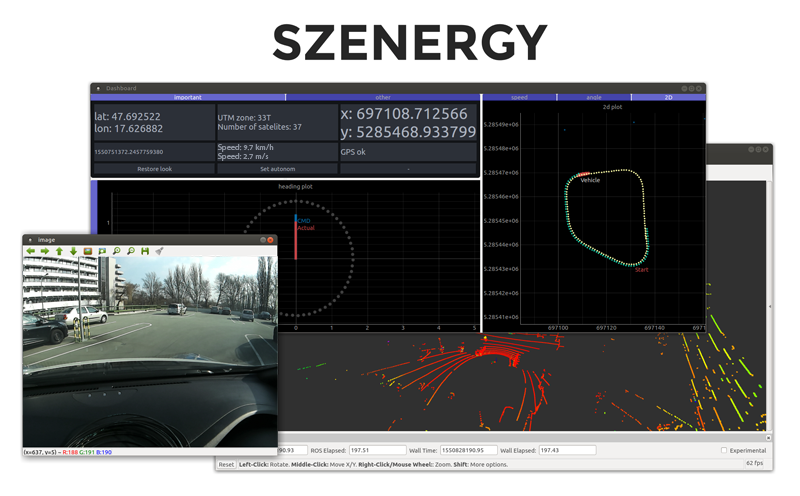
Task: Click the lon: 17.626882 readout
Action: pos(129,129)
